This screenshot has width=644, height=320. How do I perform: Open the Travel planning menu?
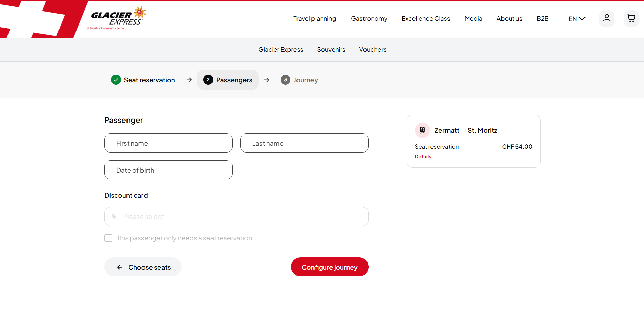point(315,19)
